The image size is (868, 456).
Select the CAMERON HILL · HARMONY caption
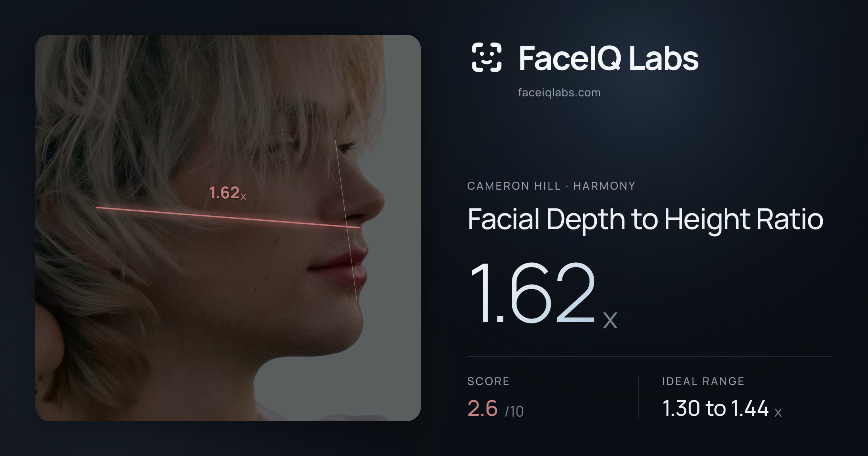[551, 186]
